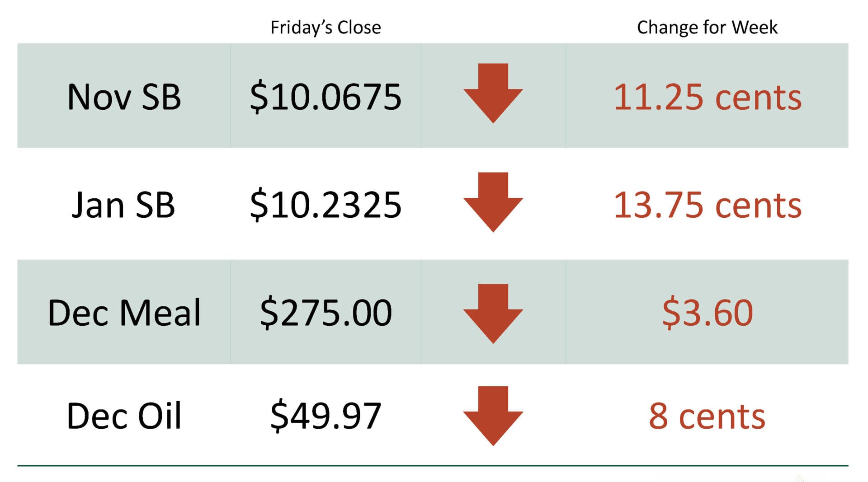This screenshot has height=482, width=868.
Task: Click the red down arrow for Jan SB
Action: click(493, 201)
